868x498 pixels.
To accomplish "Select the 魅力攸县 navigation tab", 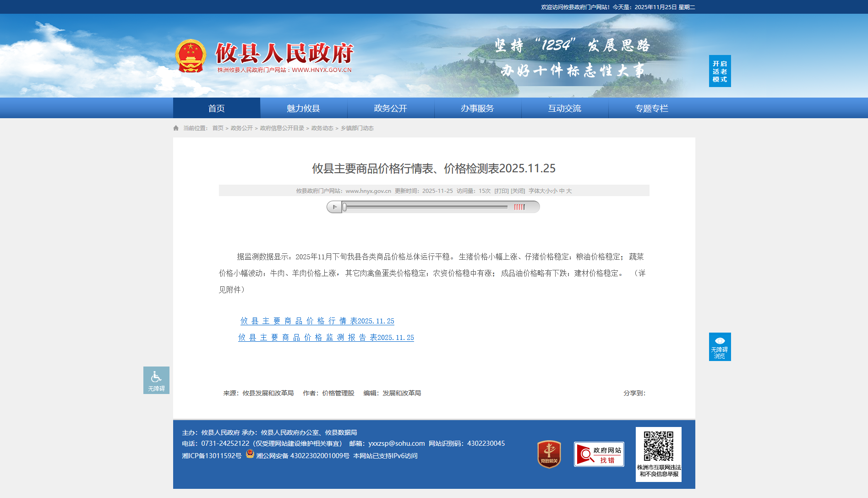I will 303,109.
